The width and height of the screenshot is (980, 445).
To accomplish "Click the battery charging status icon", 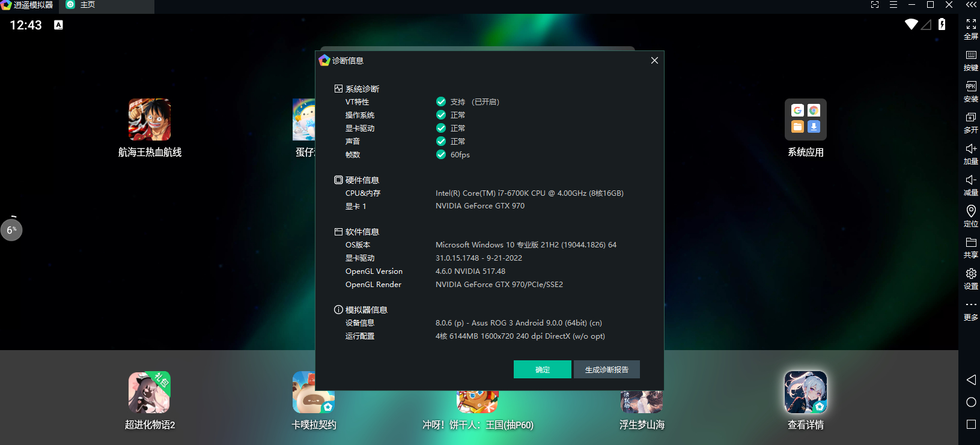I will tap(942, 24).
